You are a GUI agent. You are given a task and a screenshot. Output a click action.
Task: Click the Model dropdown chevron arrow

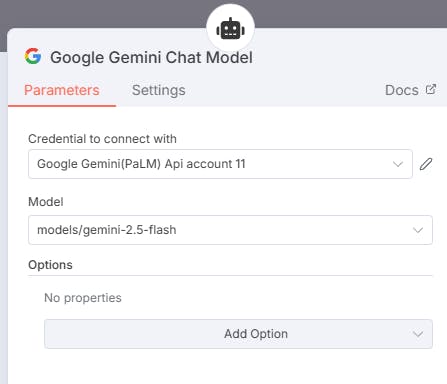(418, 230)
